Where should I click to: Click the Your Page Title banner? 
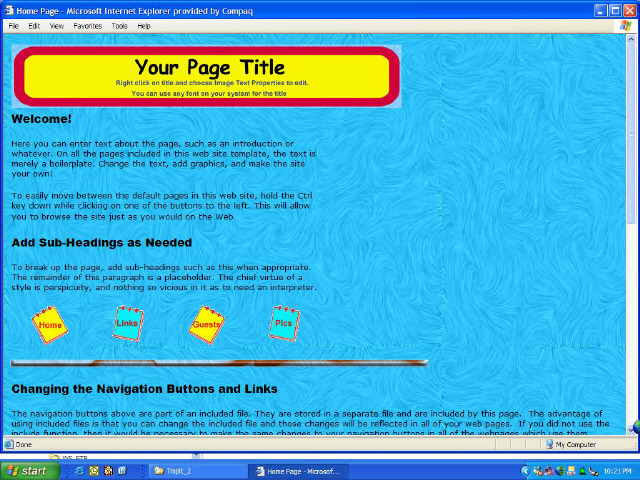point(207,75)
